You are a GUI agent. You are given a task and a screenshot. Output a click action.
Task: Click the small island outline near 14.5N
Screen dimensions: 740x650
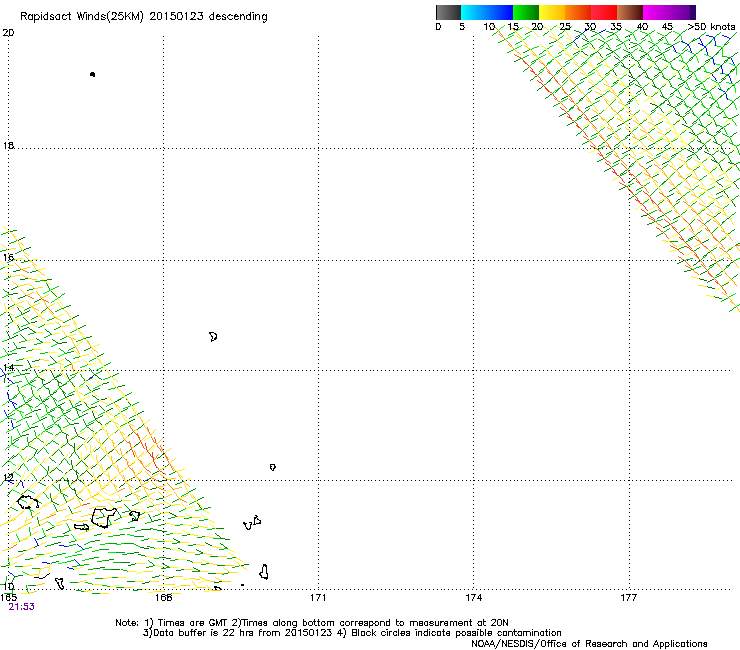click(213, 336)
